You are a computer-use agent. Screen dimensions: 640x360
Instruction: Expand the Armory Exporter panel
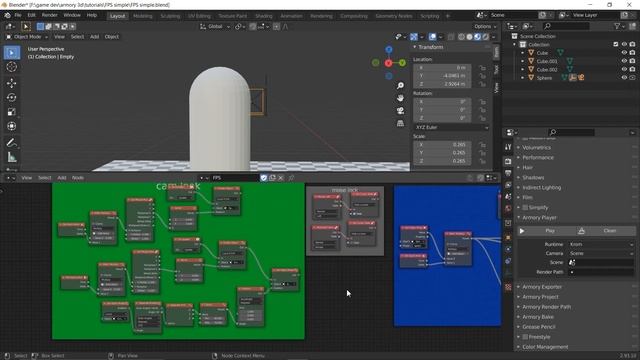[x=542, y=287]
